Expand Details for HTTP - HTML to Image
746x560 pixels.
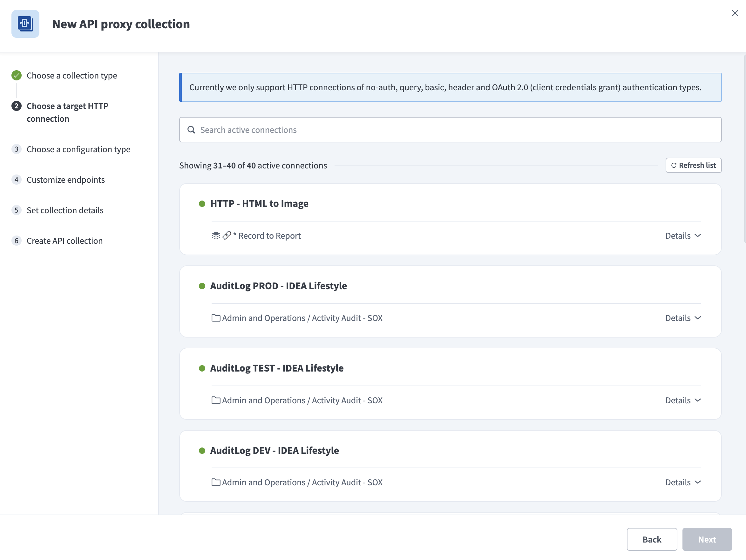[682, 236]
